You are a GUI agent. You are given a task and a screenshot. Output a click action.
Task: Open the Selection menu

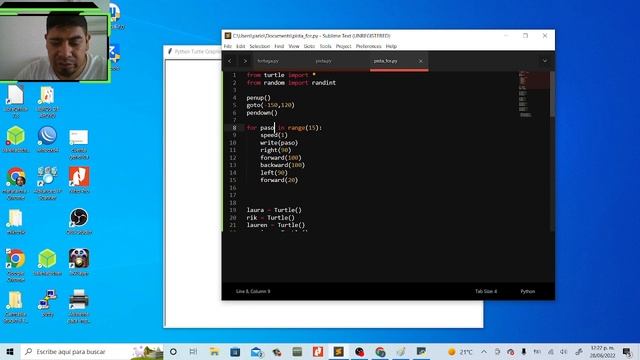pyautogui.click(x=260, y=46)
